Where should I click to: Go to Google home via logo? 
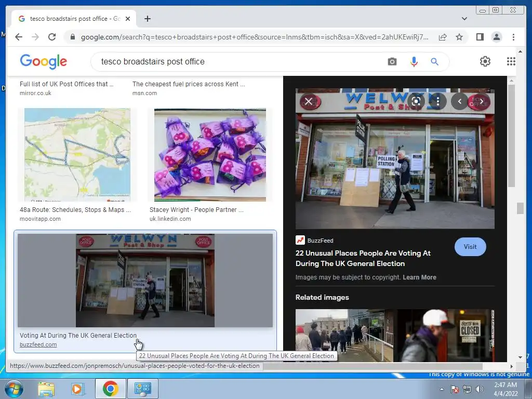coord(44,61)
